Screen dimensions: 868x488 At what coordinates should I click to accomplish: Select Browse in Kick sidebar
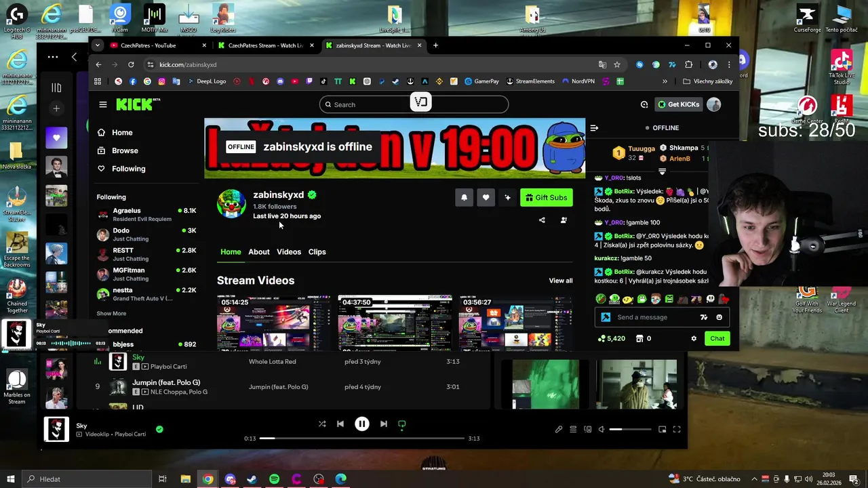click(x=118, y=150)
